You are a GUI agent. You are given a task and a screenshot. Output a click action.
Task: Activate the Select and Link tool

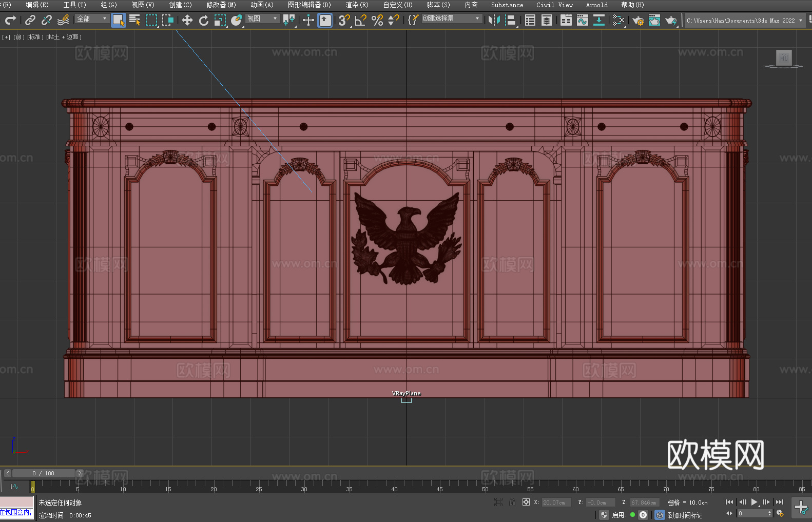coord(30,20)
